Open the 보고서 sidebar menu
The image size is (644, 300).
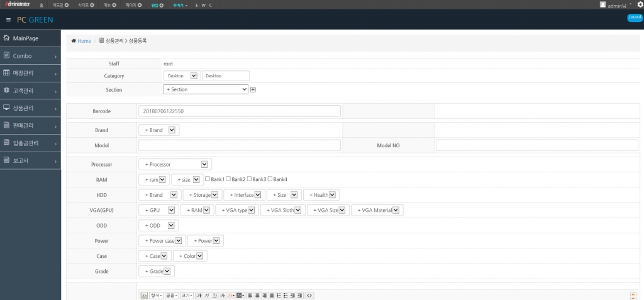tap(30, 160)
